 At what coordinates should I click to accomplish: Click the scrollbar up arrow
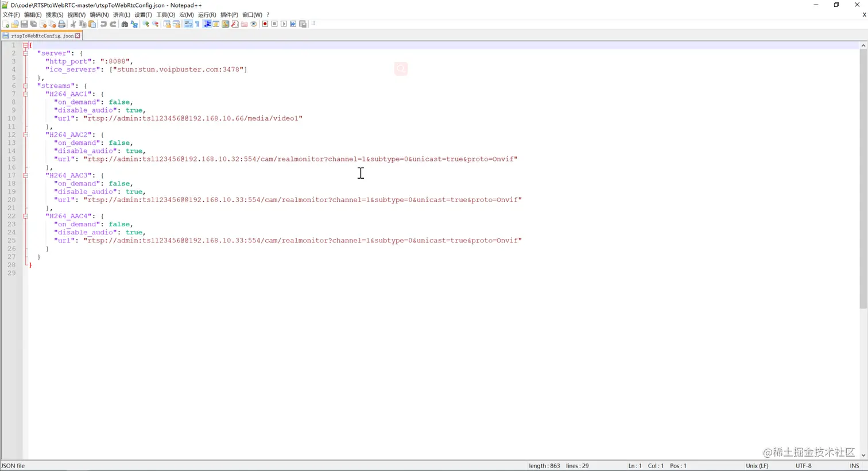pos(863,45)
